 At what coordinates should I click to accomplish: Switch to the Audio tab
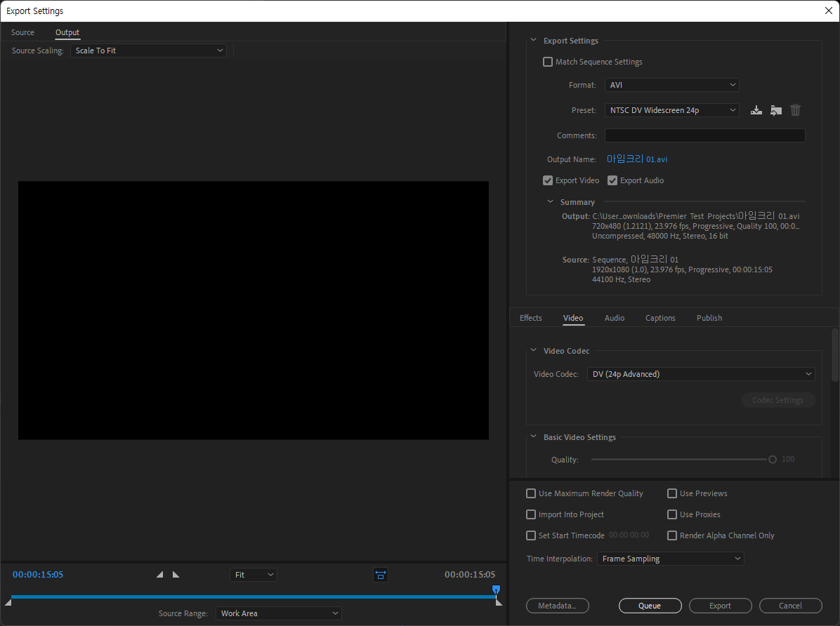tap(615, 318)
